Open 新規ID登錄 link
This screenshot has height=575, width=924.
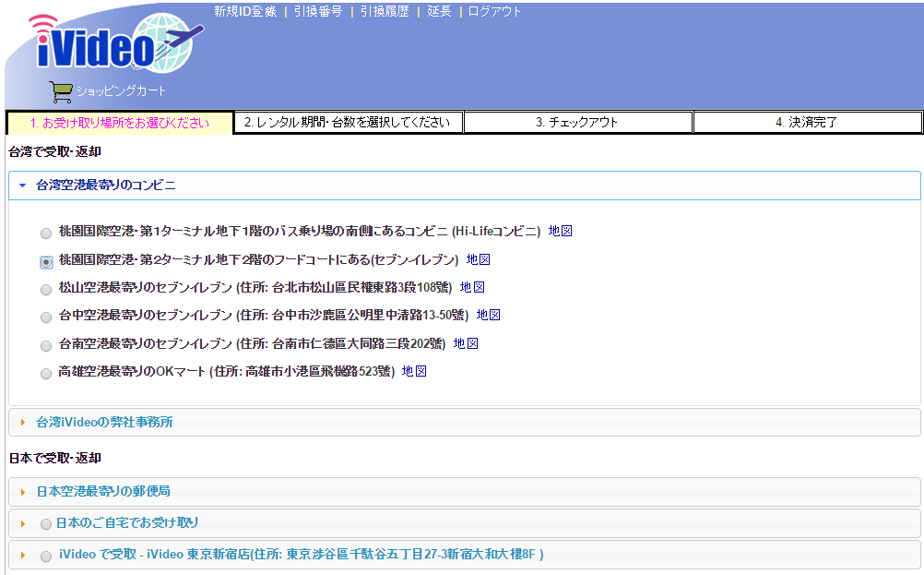(x=245, y=11)
